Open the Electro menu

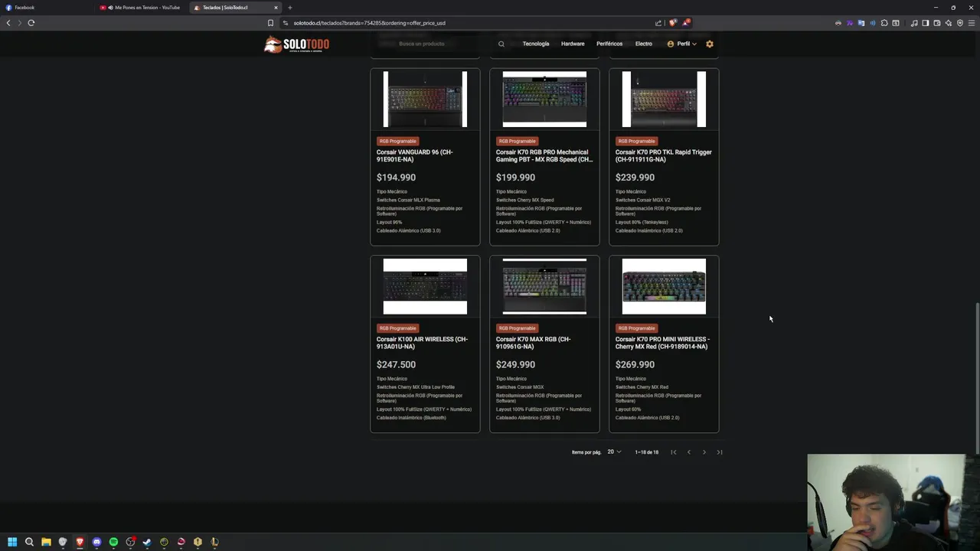[x=644, y=44]
